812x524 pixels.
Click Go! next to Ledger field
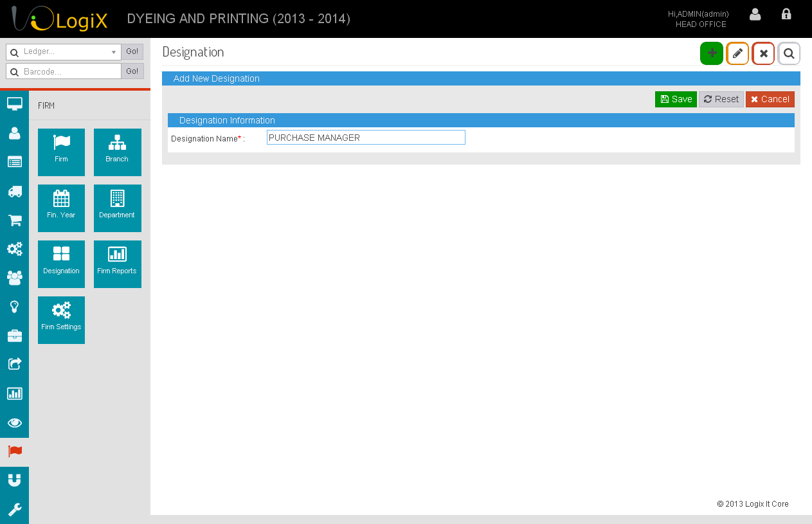[132, 52]
